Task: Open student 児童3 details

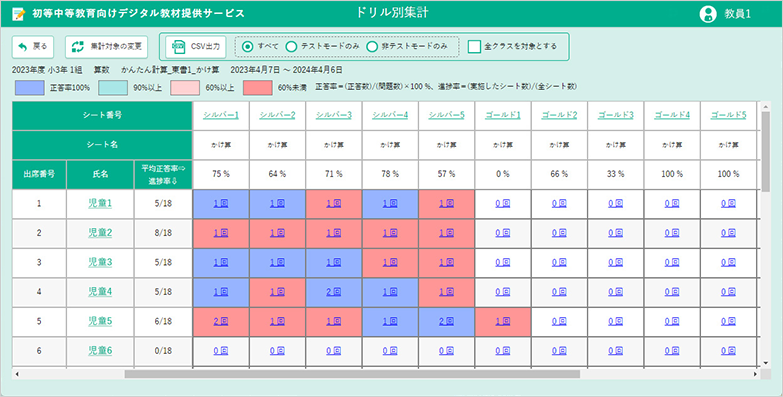Action: point(100,263)
